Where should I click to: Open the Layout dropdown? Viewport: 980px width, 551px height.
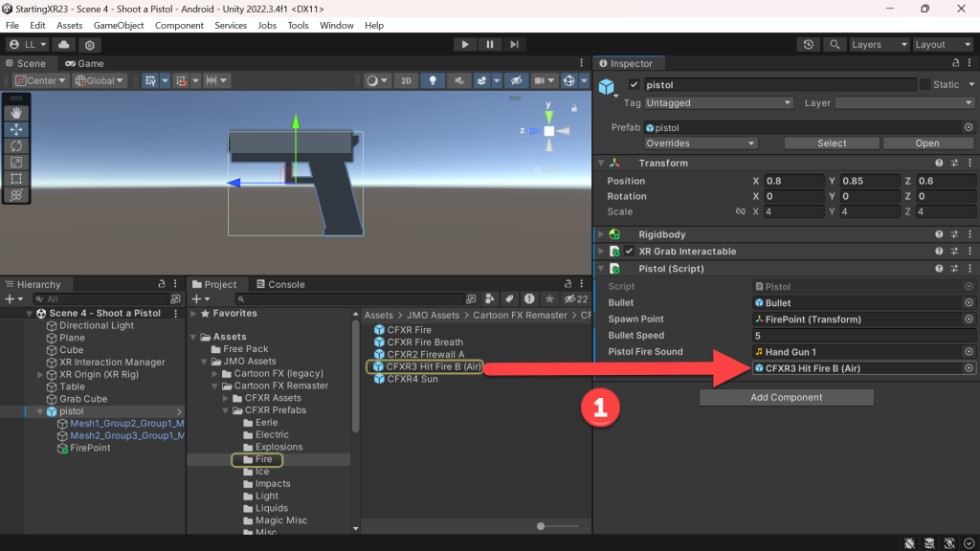[942, 44]
